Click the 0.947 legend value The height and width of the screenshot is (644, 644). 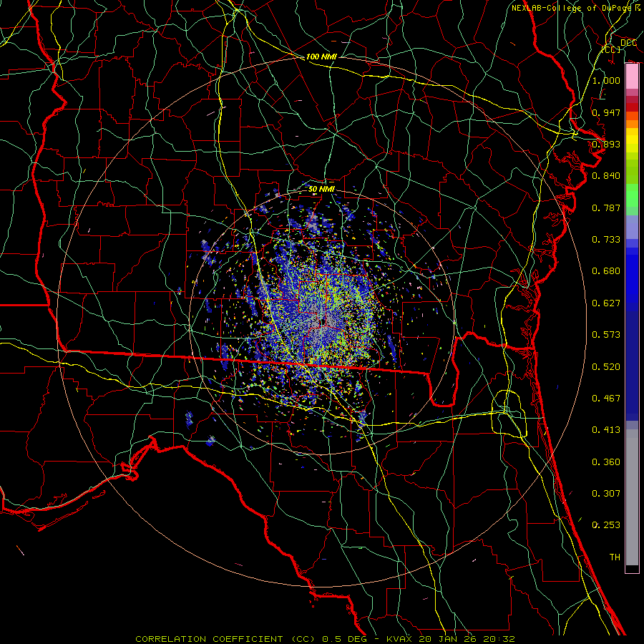tap(606, 112)
